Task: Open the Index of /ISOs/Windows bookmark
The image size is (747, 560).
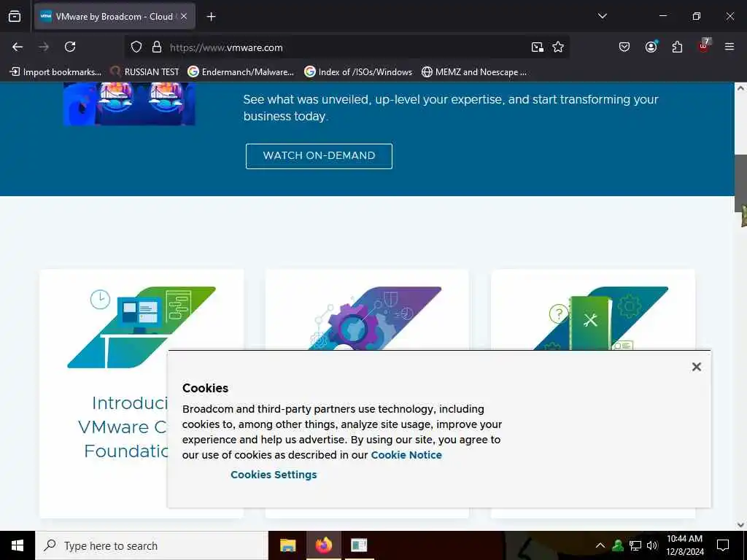Action: point(358,72)
